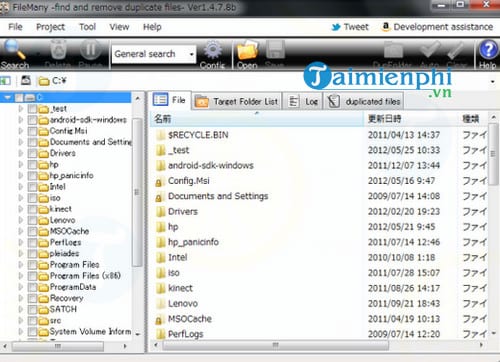
Task: Click the folder tree horizontal scrollbar thumb
Action: (x=57, y=346)
